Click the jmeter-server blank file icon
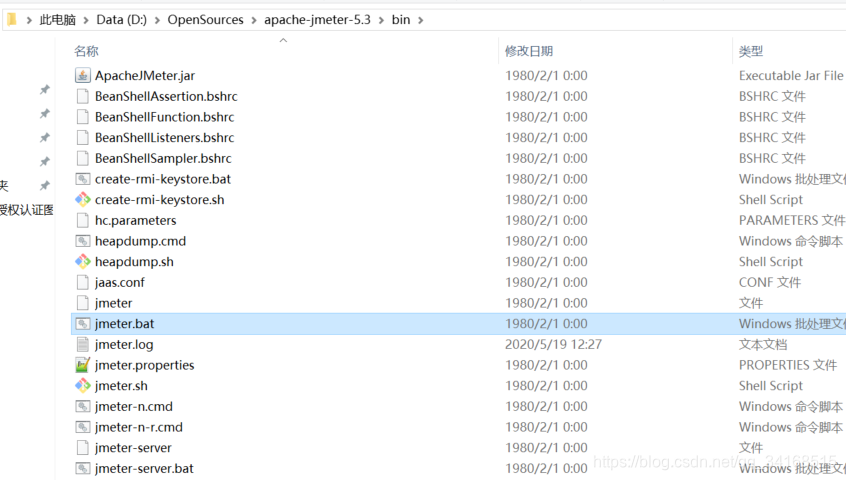The image size is (846, 480). point(83,448)
